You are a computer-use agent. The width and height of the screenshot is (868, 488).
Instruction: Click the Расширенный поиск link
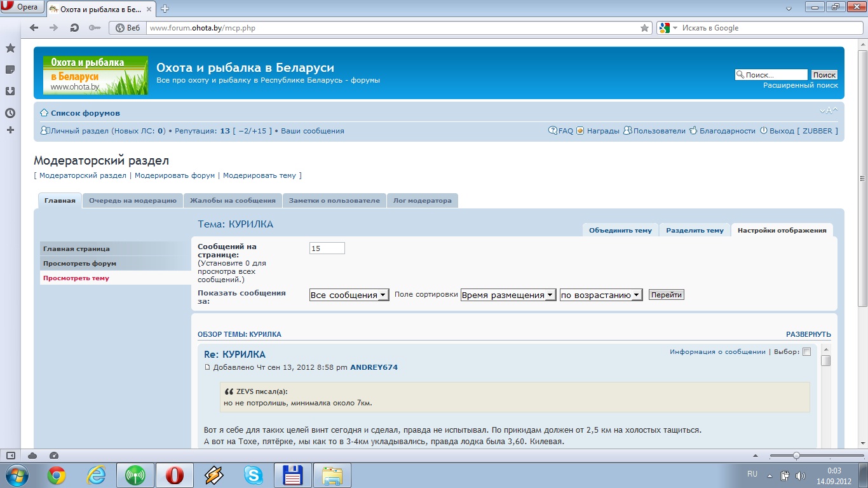coord(800,85)
